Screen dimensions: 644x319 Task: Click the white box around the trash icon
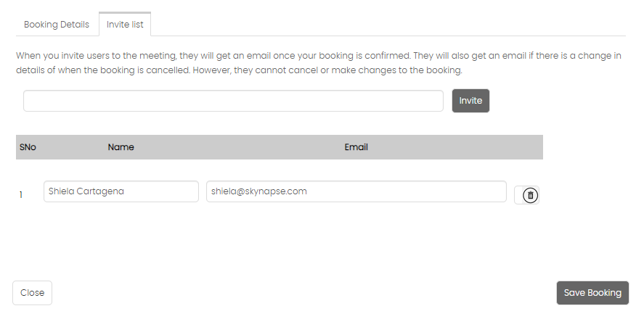pyautogui.click(x=526, y=195)
